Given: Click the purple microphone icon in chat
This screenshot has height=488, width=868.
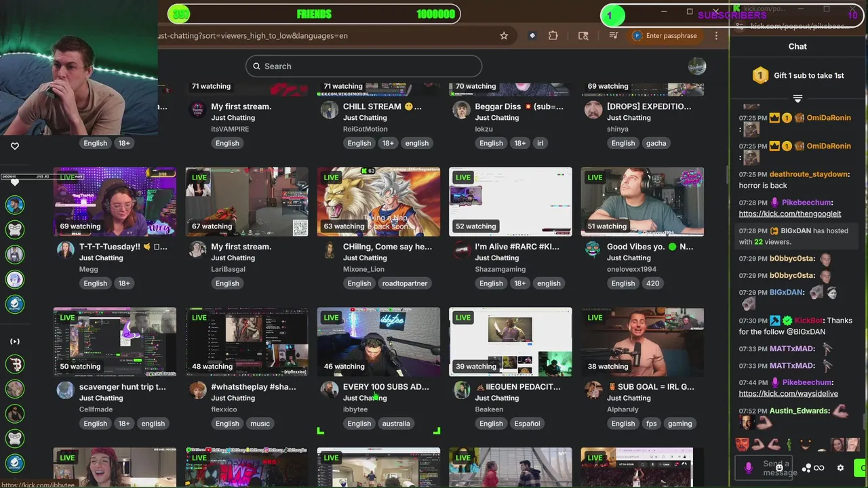Looking at the screenshot, I should [749, 468].
